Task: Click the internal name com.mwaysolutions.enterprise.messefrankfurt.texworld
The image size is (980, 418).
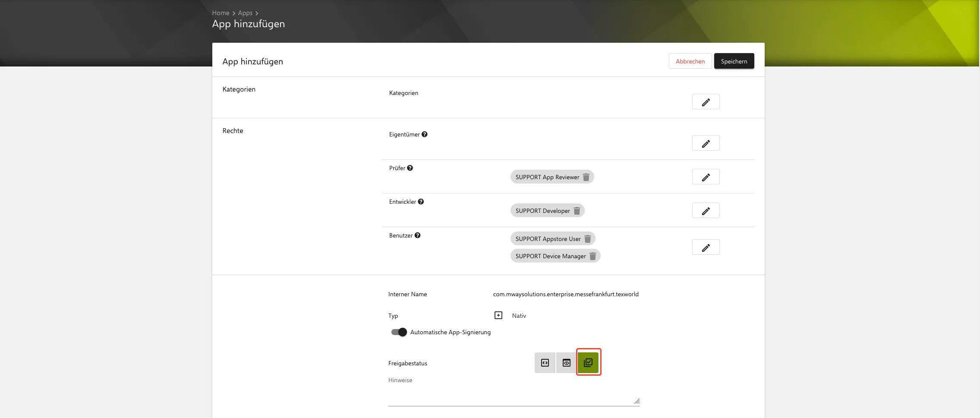Action: pyautogui.click(x=566, y=294)
